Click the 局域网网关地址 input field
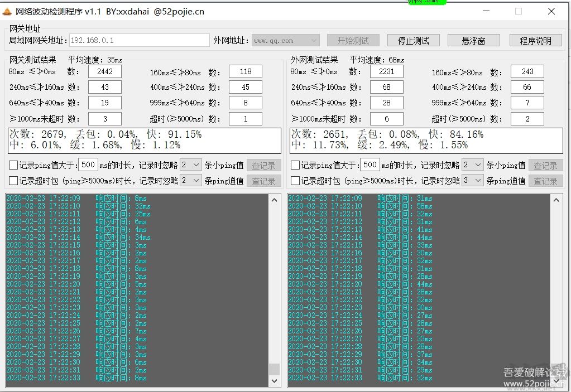 click(x=138, y=41)
